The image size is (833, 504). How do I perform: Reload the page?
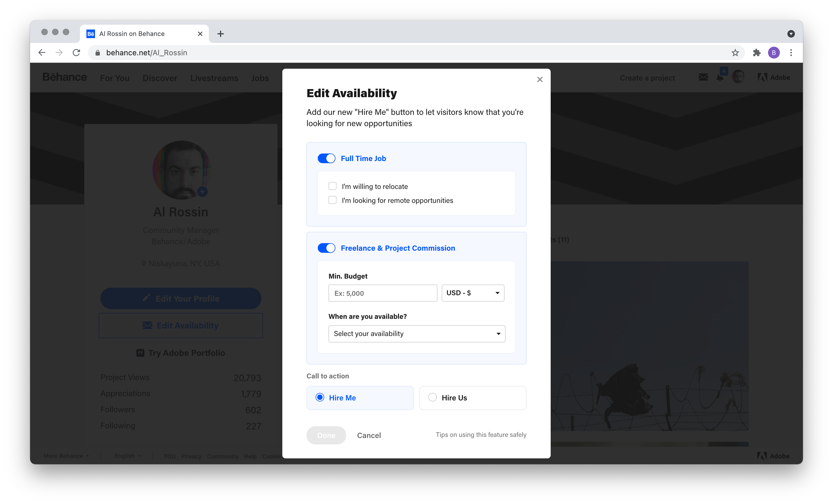point(76,52)
